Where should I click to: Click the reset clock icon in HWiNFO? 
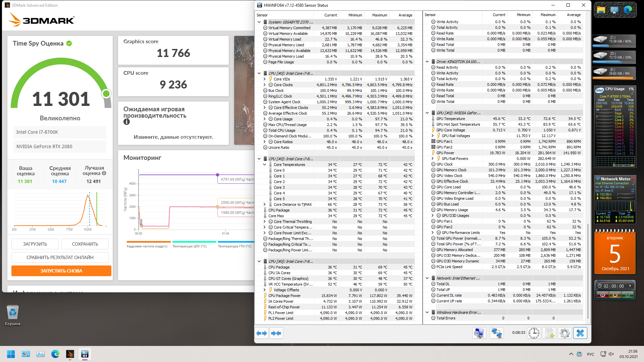[534, 333]
